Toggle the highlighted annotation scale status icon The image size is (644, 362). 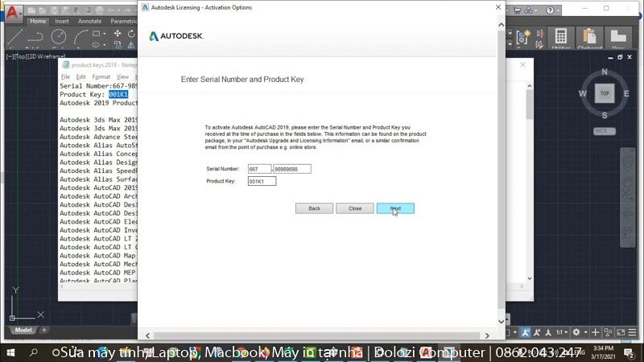526,332
